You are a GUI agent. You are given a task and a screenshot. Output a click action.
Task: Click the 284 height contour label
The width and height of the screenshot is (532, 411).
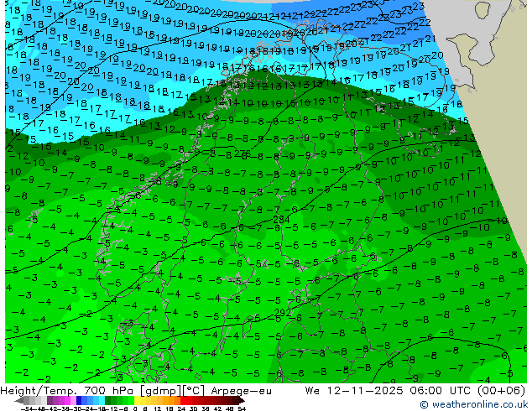pyautogui.click(x=281, y=220)
